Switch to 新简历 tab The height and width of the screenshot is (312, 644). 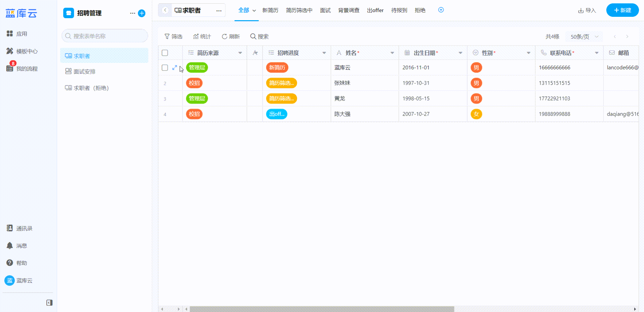pos(270,10)
